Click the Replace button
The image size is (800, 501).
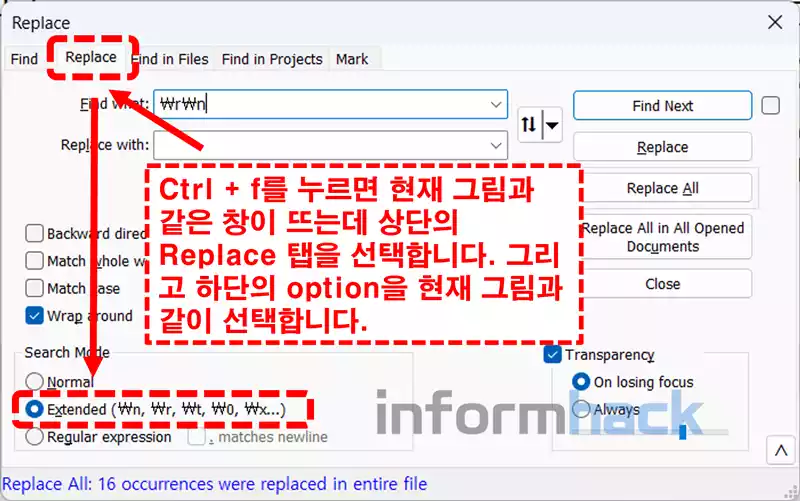[662, 147]
